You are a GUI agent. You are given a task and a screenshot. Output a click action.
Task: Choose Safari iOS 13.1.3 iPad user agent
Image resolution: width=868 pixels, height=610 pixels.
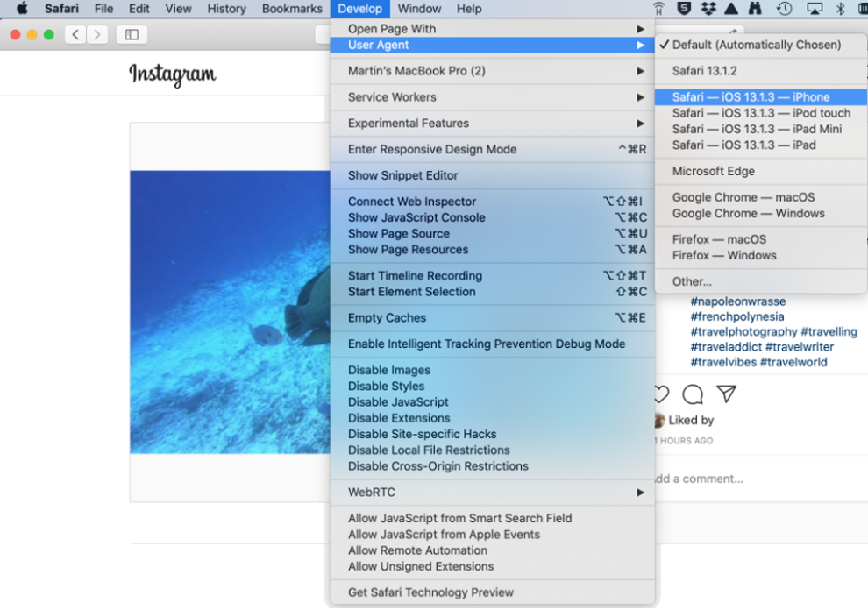[761, 145]
